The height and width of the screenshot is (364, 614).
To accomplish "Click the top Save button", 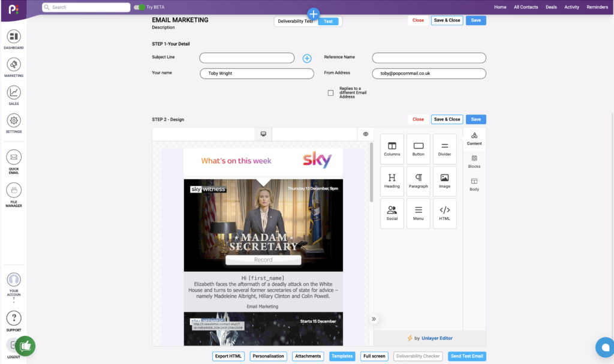I will tap(475, 20).
